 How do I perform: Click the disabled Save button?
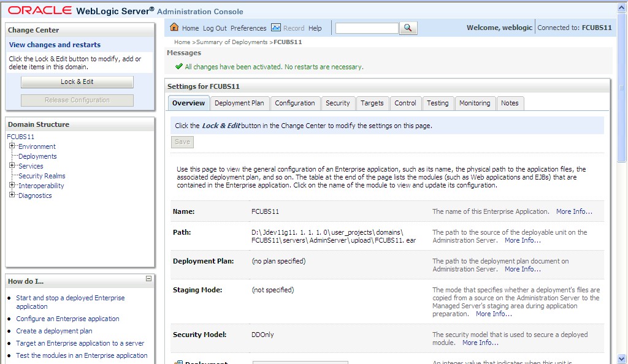pyautogui.click(x=182, y=142)
